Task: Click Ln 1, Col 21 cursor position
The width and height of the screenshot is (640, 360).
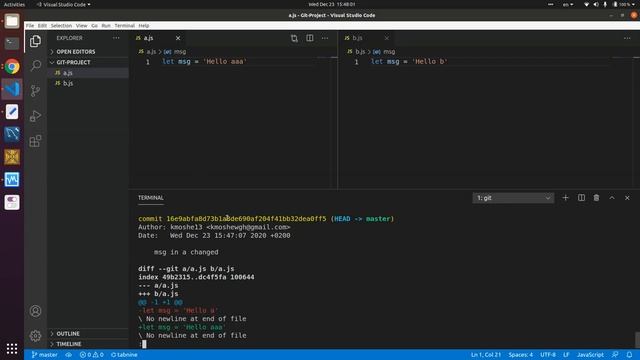Action: tap(486, 355)
